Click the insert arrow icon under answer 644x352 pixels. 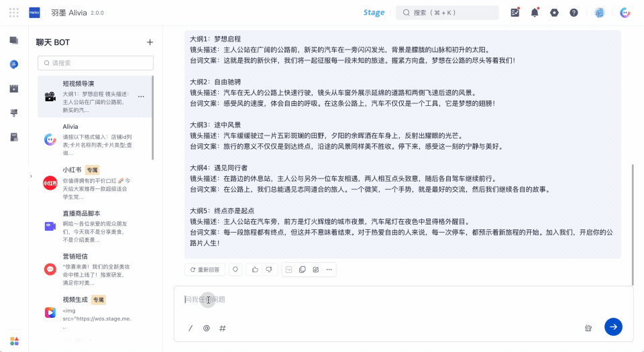288,270
